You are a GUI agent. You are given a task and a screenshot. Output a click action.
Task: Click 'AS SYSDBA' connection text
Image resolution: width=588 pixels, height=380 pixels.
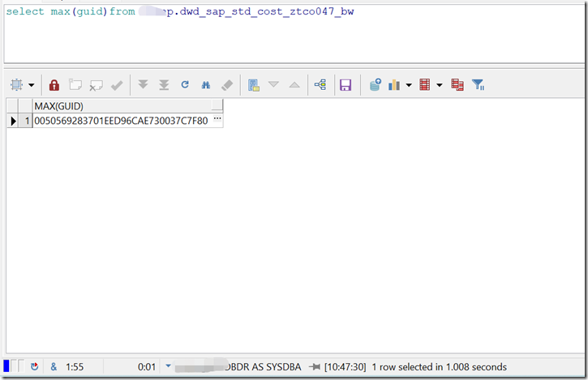click(277, 367)
